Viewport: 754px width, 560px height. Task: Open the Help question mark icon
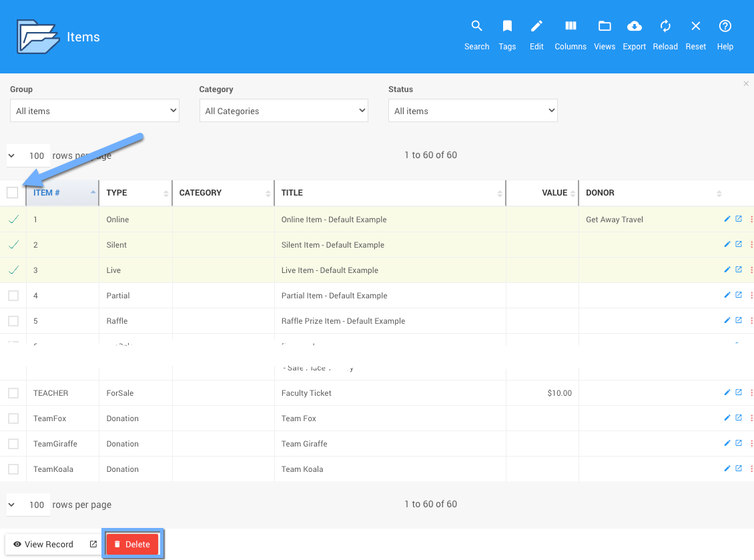pos(725,27)
